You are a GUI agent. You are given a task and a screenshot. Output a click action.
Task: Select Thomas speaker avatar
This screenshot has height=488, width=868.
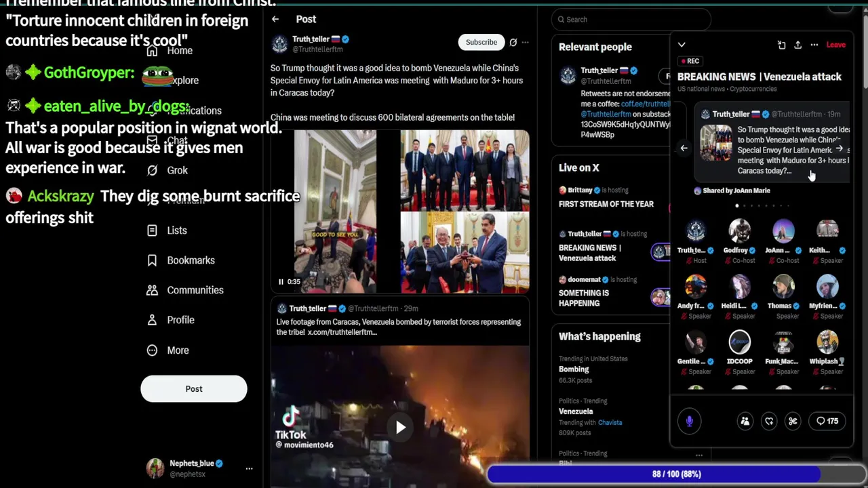(x=783, y=287)
